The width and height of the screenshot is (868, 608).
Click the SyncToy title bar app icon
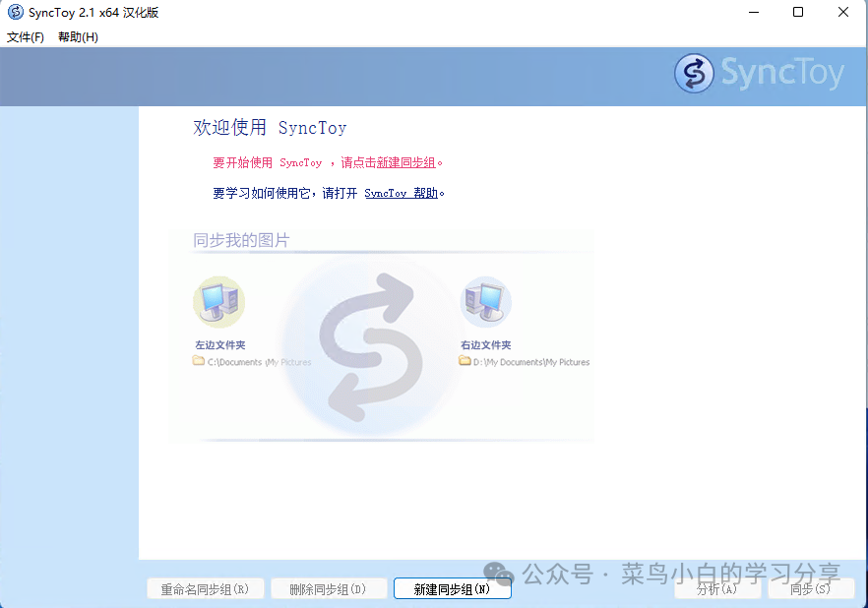[x=15, y=12]
